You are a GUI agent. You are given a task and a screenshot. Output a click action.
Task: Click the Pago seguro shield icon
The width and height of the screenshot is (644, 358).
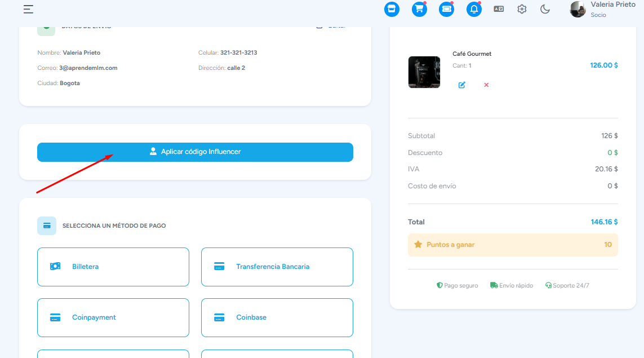coord(439,285)
